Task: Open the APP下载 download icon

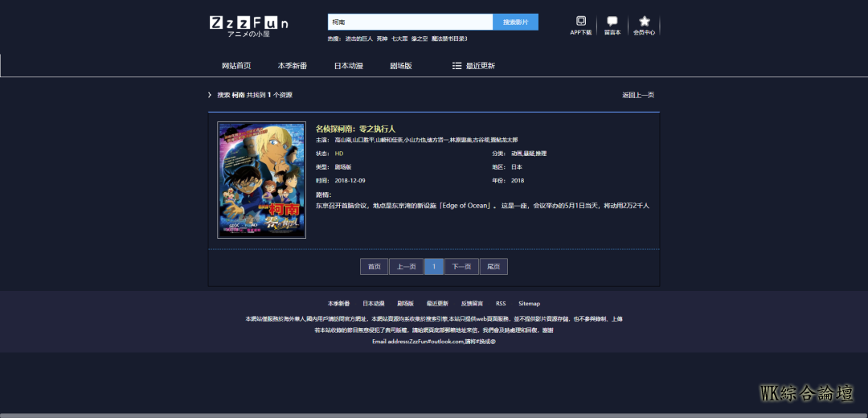Action: pyautogui.click(x=581, y=22)
